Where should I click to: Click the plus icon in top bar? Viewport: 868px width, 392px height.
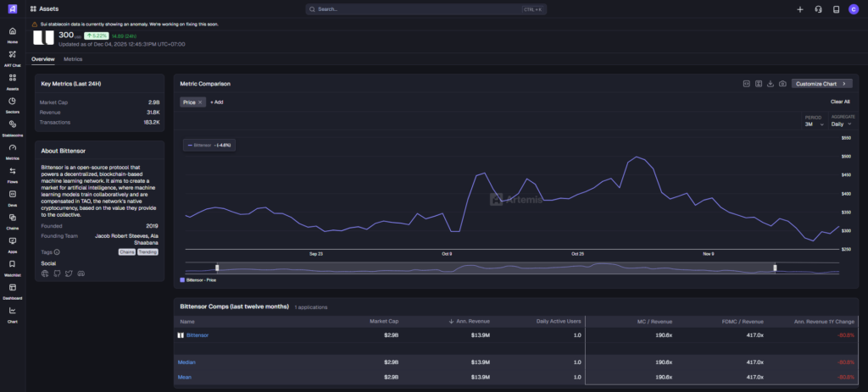(x=800, y=9)
